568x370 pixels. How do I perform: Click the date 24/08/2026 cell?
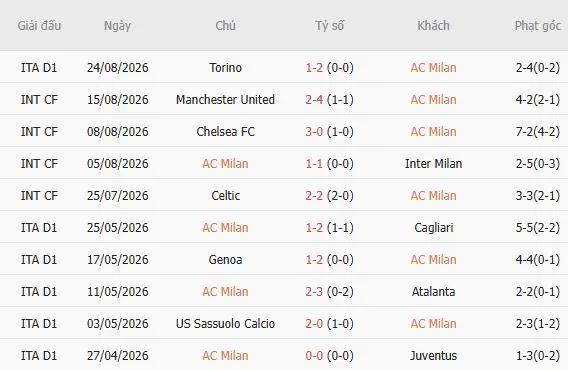(117, 68)
